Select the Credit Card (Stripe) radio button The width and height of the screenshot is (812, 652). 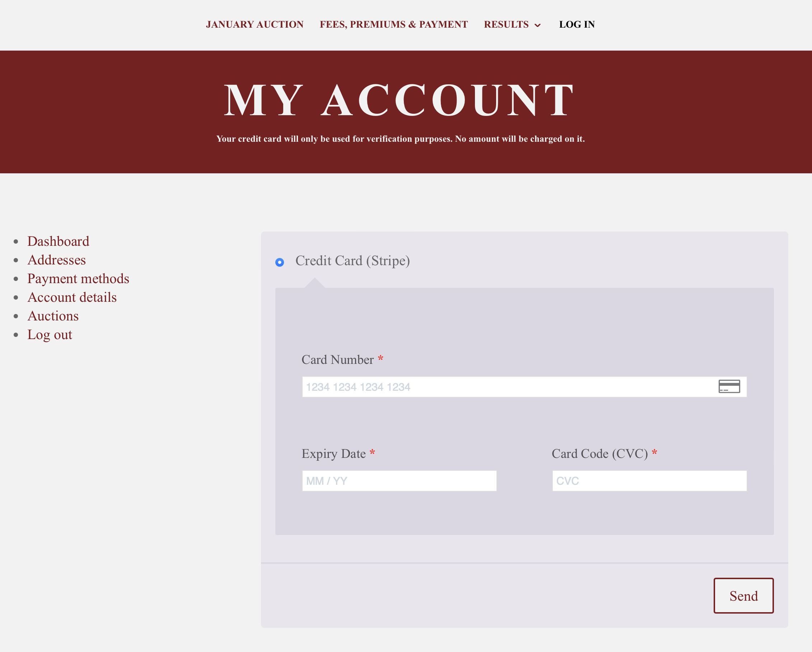click(279, 262)
